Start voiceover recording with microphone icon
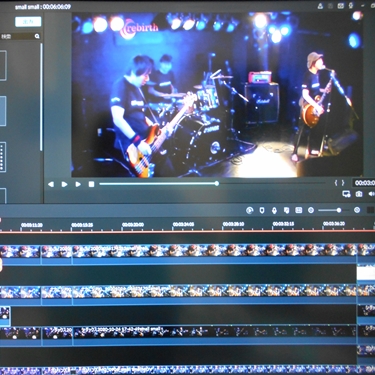The width and height of the screenshot is (375, 375). (x=274, y=210)
